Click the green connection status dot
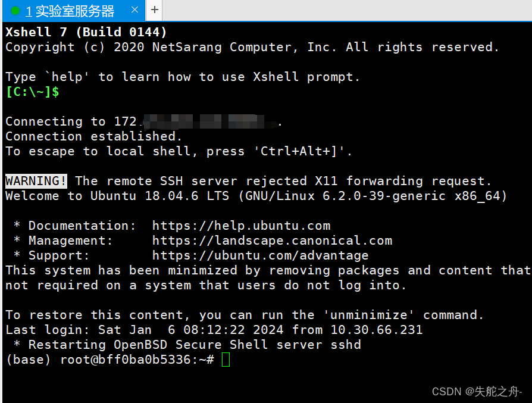 click(x=15, y=11)
